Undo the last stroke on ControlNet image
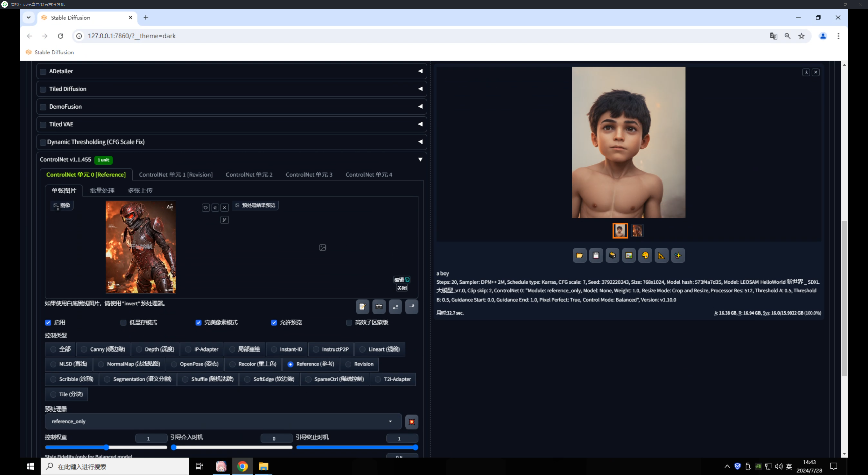This screenshot has width=868, height=475. [x=205, y=208]
